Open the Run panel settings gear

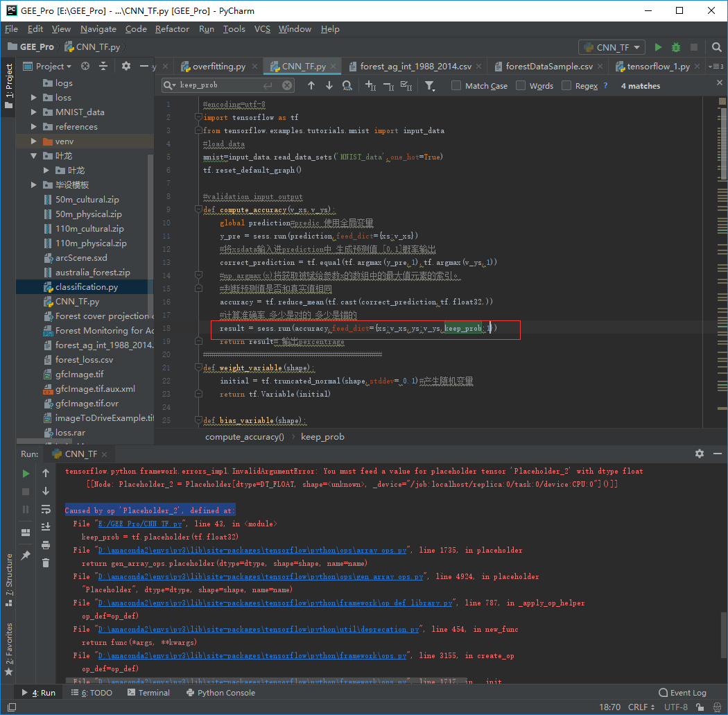(x=699, y=454)
